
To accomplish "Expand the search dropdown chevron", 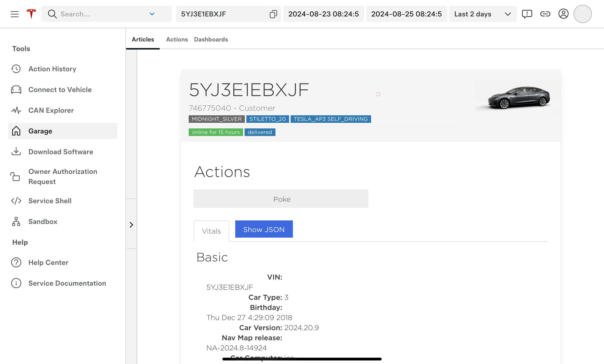I will click(152, 14).
